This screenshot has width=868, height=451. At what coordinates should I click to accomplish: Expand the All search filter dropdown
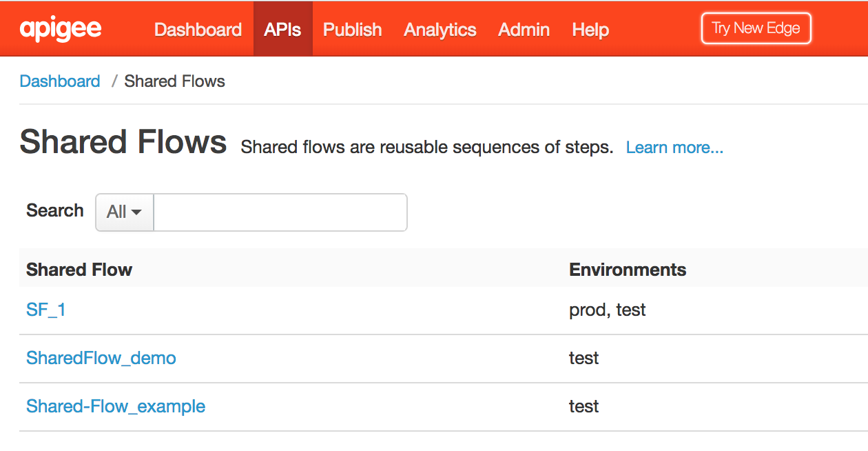[124, 212]
